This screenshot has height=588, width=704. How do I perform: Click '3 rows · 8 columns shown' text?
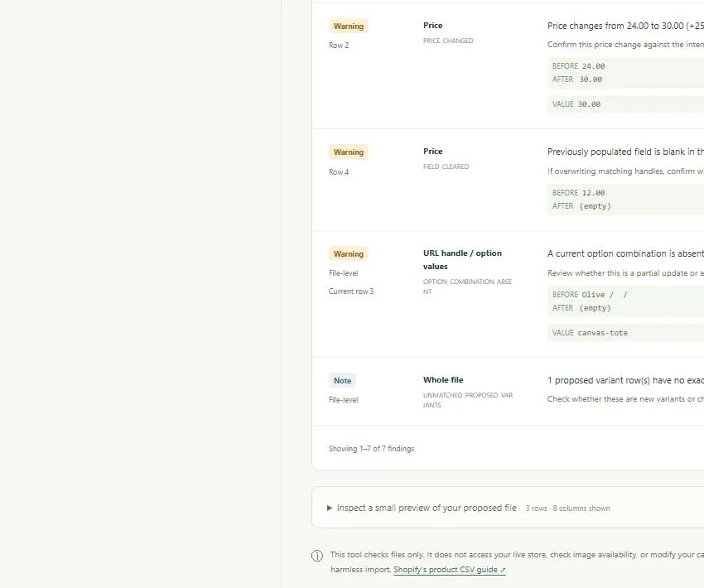(567, 508)
